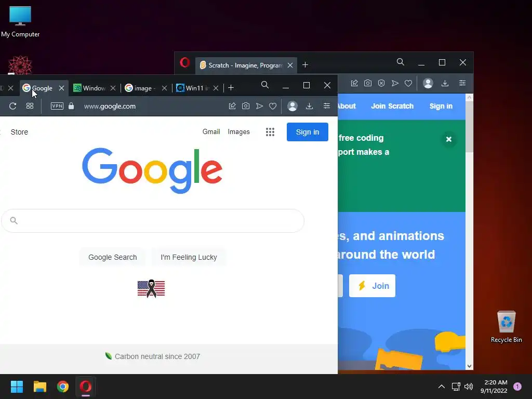Toggle the VPN badge in address bar
The image size is (532, 399).
tap(57, 106)
